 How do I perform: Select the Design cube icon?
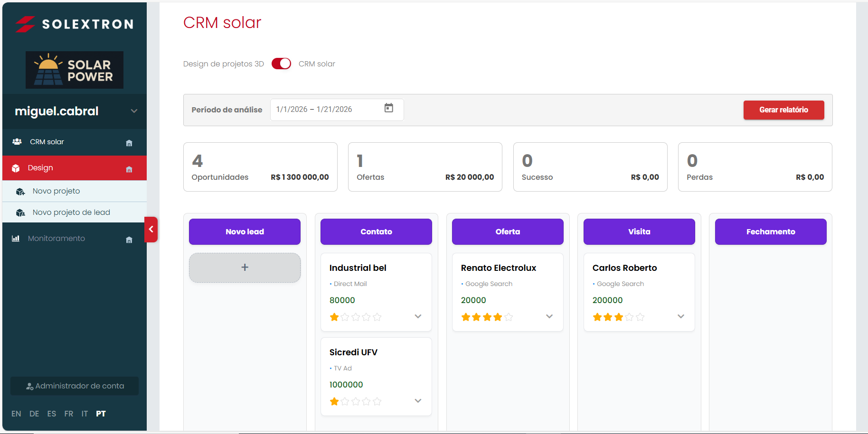click(16, 167)
